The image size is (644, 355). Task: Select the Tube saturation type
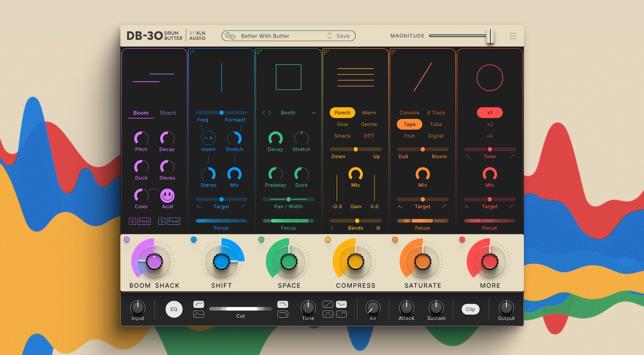coord(436,124)
